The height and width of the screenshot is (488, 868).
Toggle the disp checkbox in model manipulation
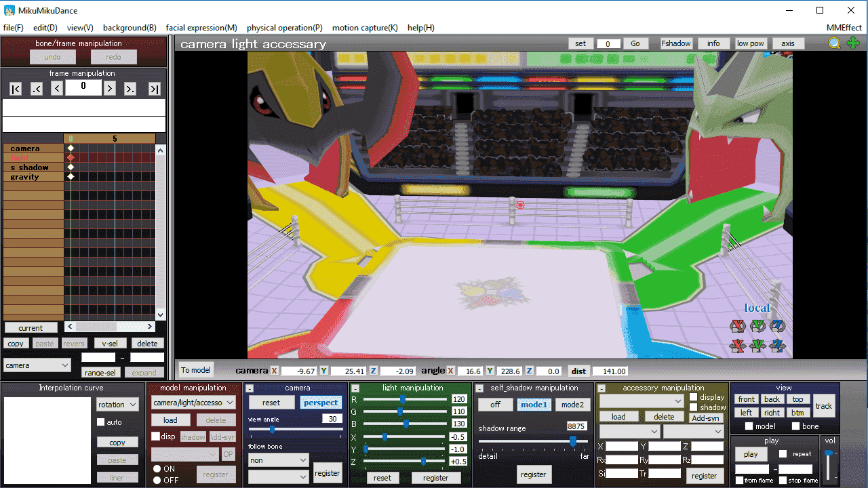click(155, 436)
